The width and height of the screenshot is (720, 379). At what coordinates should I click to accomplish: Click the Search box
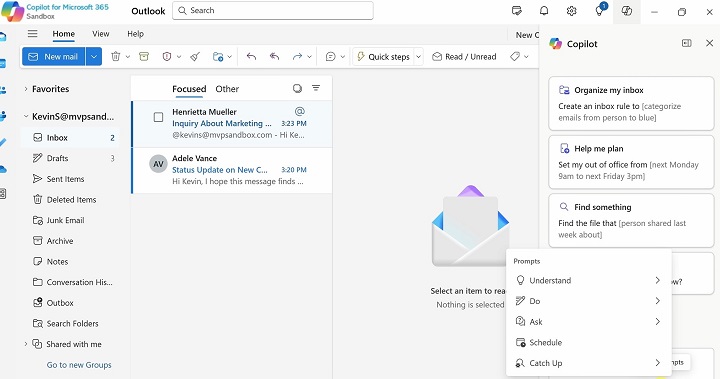click(x=273, y=11)
